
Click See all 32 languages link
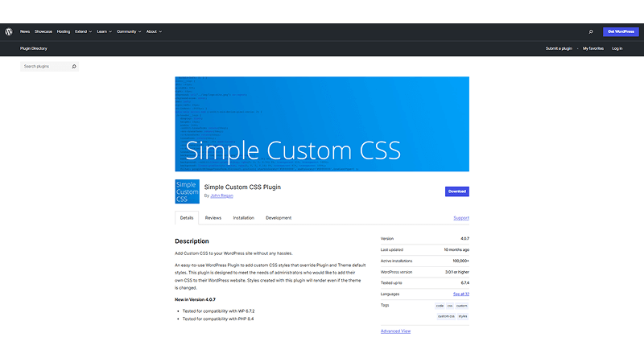[x=460, y=294]
